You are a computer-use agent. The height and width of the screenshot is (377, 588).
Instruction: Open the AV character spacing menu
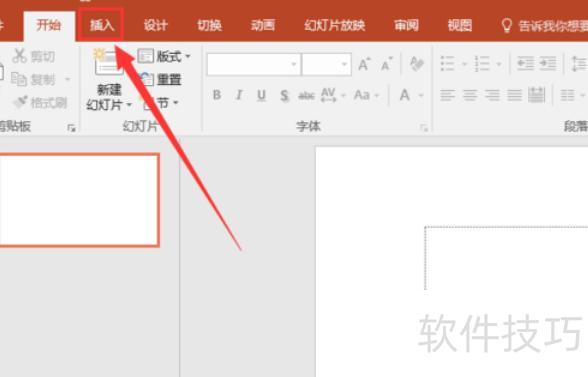(x=332, y=95)
